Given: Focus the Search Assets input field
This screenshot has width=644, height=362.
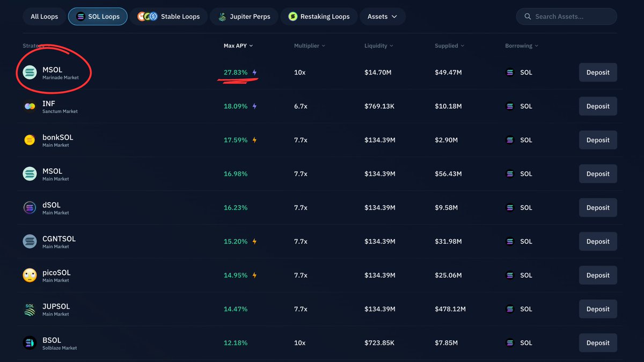Looking at the screenshot, I should coord(567,17).
